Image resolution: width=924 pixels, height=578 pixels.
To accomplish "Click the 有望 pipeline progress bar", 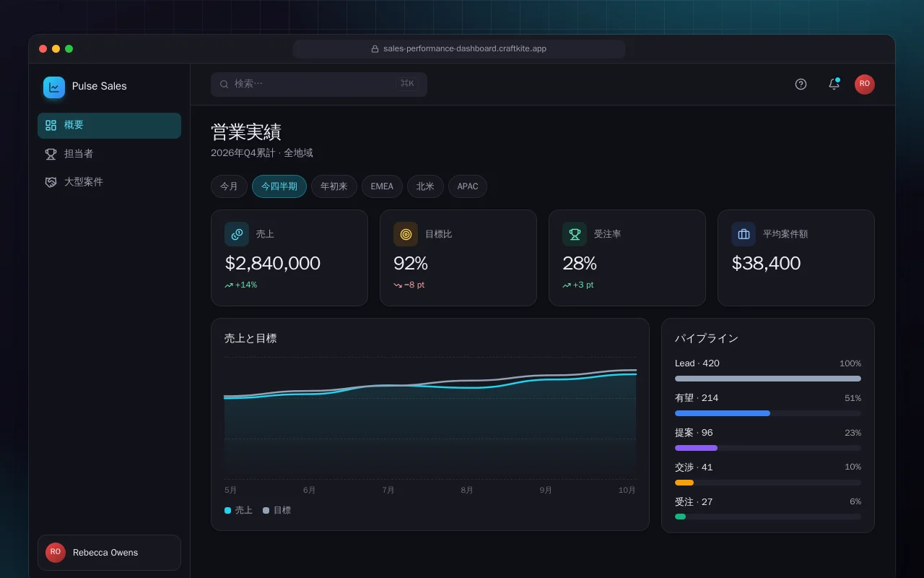I will click(768, 413).
